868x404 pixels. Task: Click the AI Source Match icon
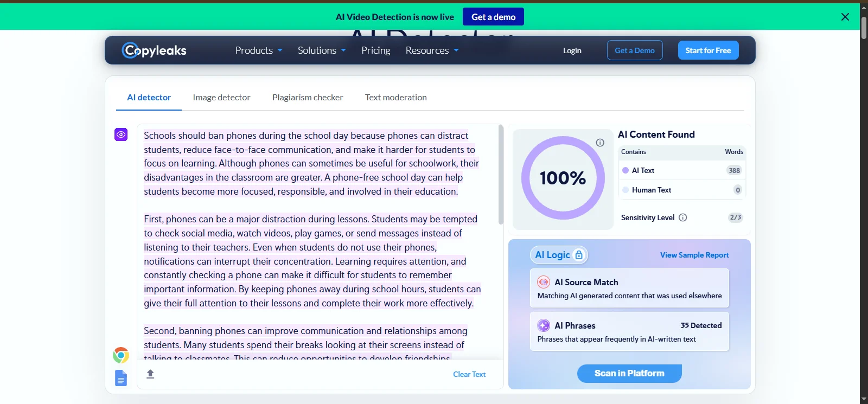pos(544,282)
